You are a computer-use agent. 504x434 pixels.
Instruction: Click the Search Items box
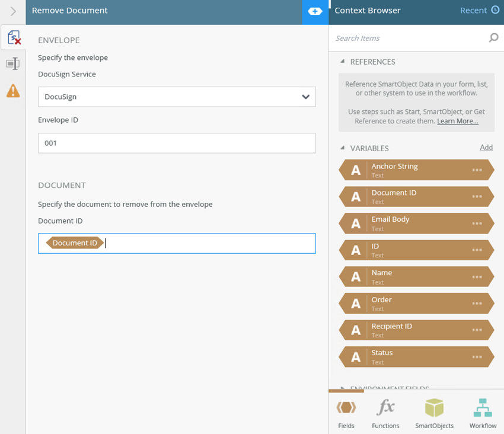(409, 38)
